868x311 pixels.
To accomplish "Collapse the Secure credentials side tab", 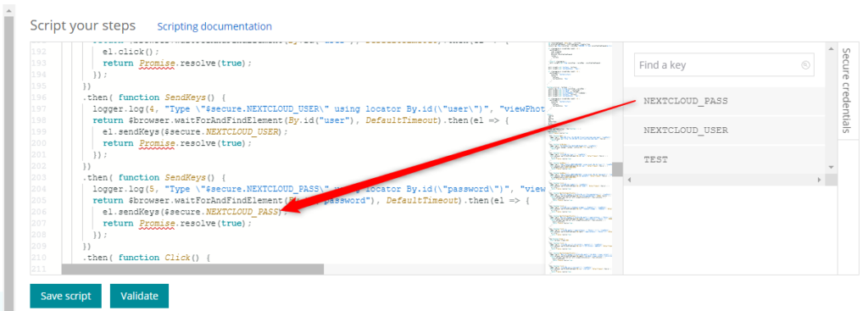I will 845,90.
